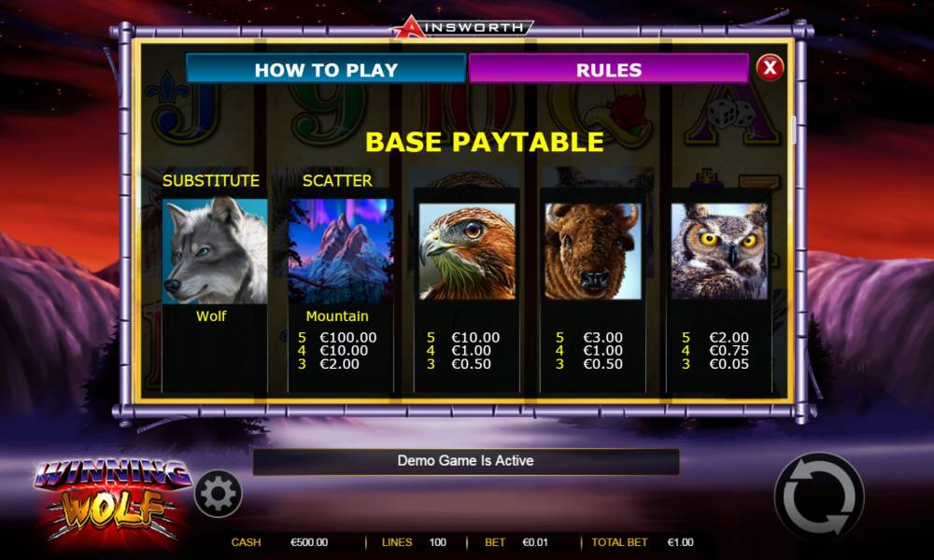Click the Mountain scatter symbol image
This screenshot has width=934, height=560.
(341, 251)
